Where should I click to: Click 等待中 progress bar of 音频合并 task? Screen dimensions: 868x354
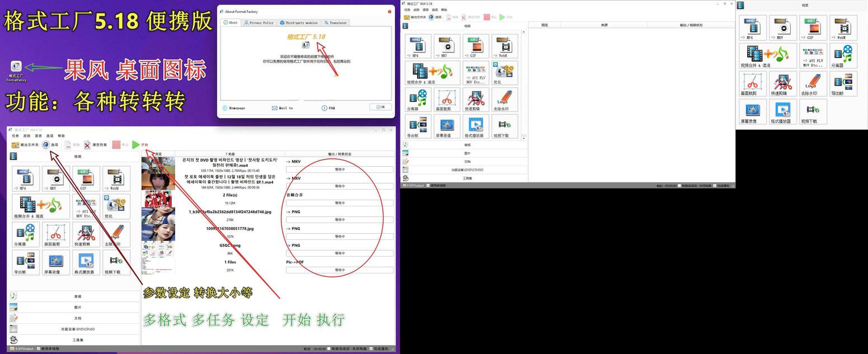[x=340, y=203]
